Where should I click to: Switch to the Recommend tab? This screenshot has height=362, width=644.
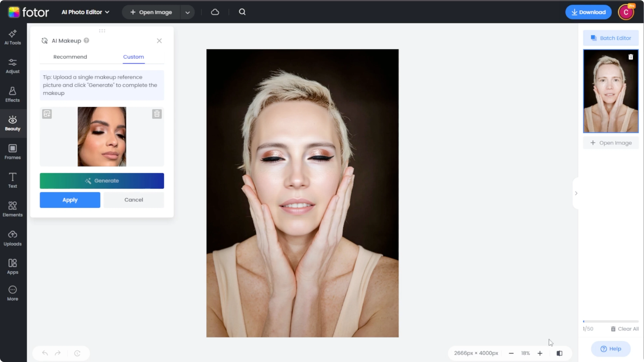70,57
